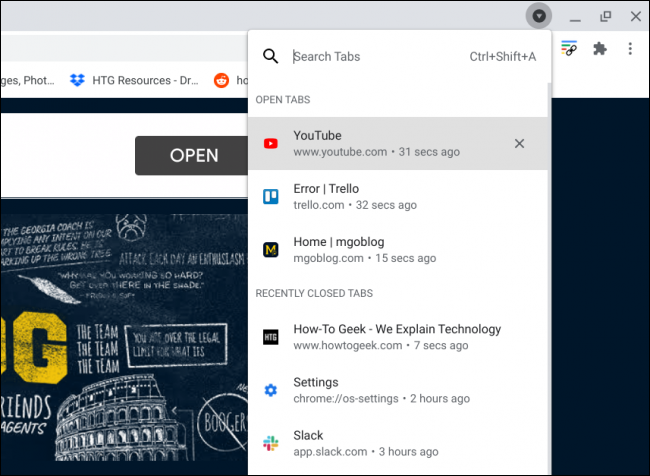Click the blue Settings gear icon

pos(270,390)
